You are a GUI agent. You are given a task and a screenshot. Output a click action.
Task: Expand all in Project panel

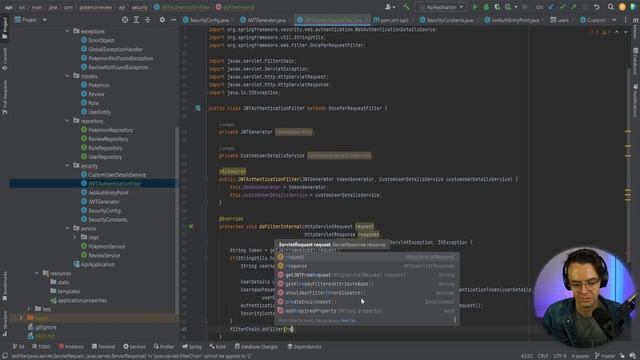pyautogui.click(x=136, y=20)
